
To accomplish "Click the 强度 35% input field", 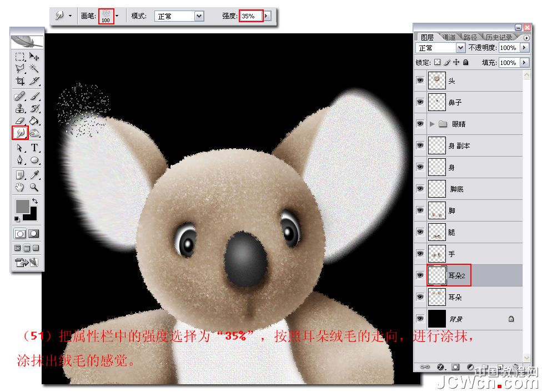I will (x=252, y=16).
